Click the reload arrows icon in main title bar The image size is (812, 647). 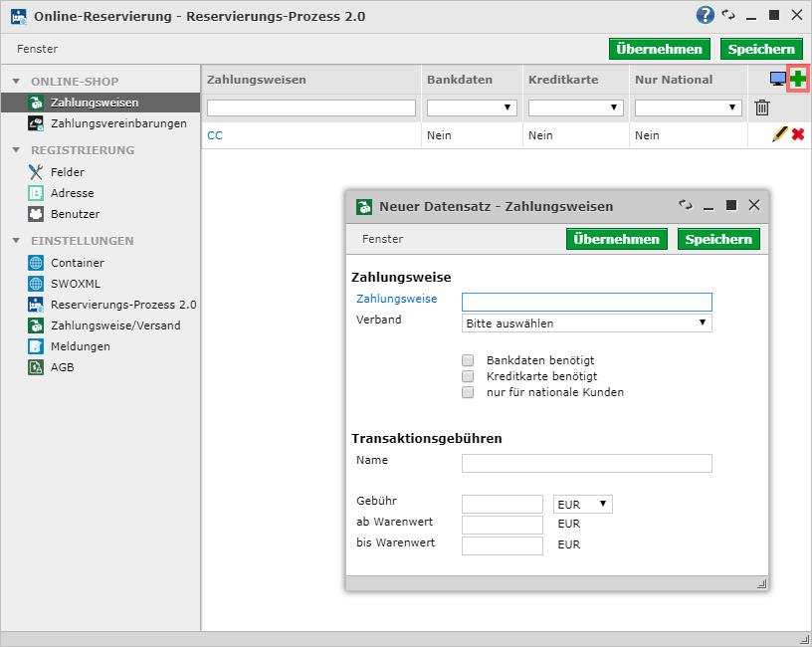(728, 15)
